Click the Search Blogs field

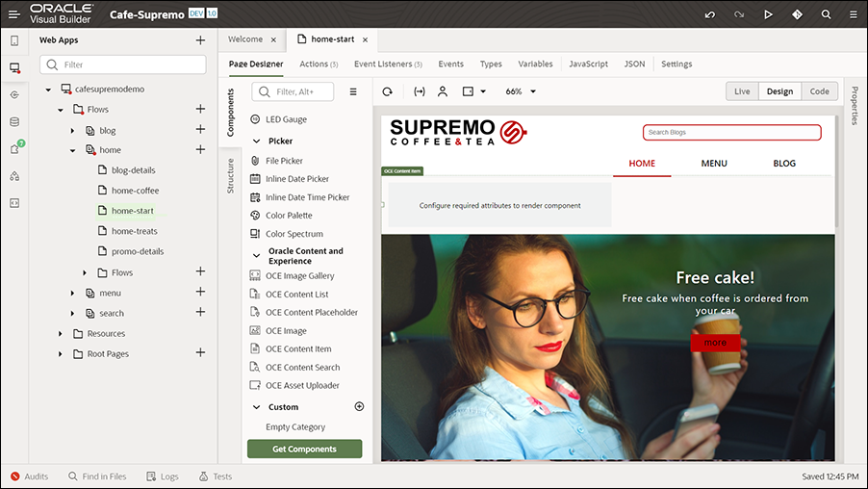tap(731, 132)
